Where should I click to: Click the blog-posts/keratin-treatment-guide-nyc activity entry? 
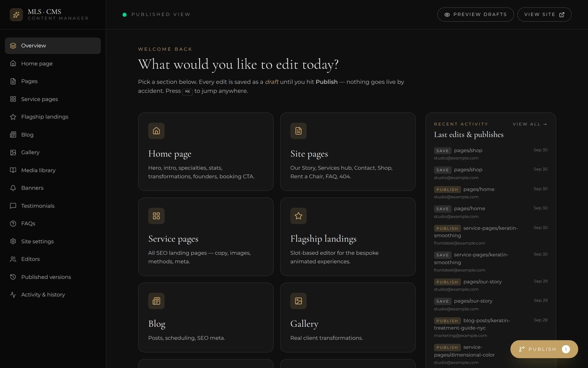coord(491,328)
